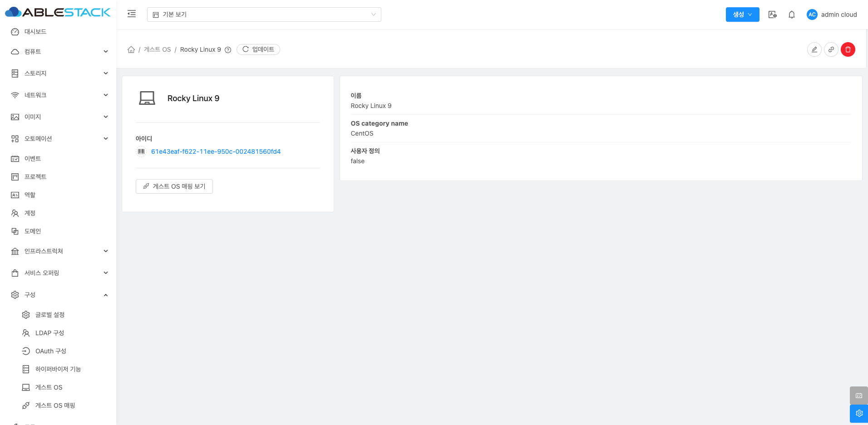
Task: Click the red delete trash button
Action: click(x=848, y=49)
